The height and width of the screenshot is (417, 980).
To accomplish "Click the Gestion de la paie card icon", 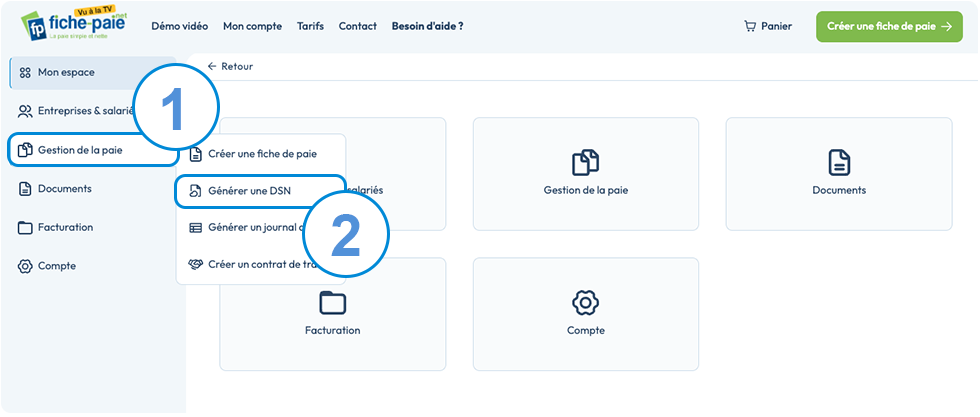I will click(586, 163).
